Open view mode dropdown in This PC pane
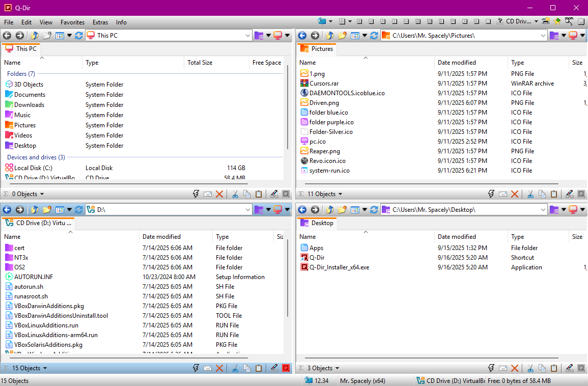This screenshot has height=386, width=588. [69, 36]
